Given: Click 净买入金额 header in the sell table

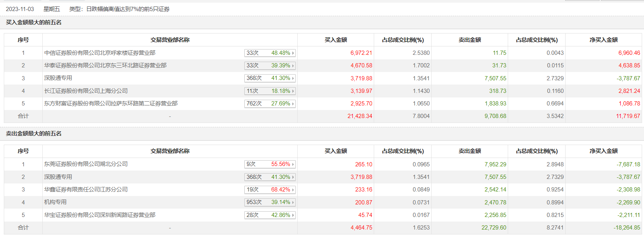Looking at the screenshot, I should click(603, 151).
